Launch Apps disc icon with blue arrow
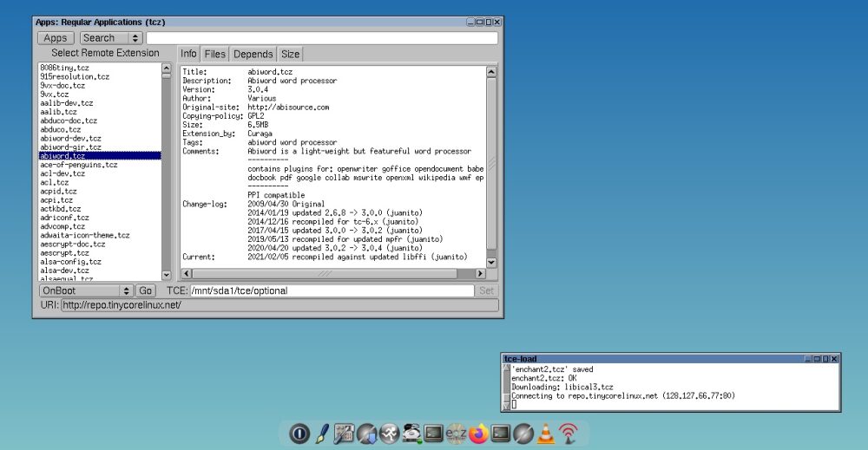 pos(366,434)
